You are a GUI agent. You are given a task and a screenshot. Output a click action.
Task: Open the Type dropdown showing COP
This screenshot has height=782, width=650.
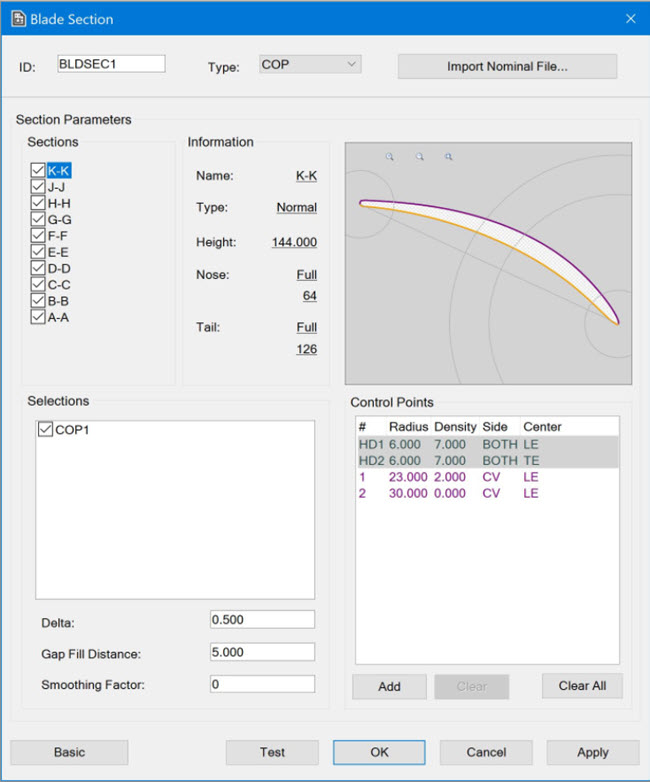[309, 65]
